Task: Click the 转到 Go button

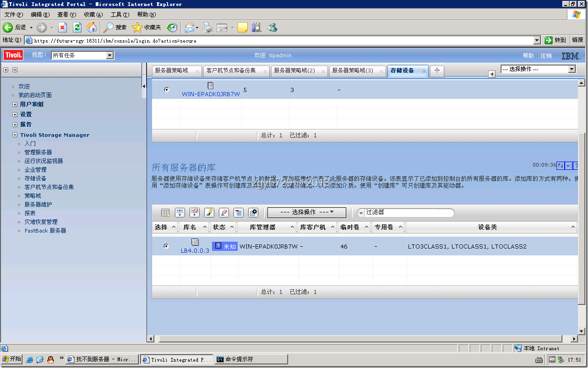Action: click(555, 40)
